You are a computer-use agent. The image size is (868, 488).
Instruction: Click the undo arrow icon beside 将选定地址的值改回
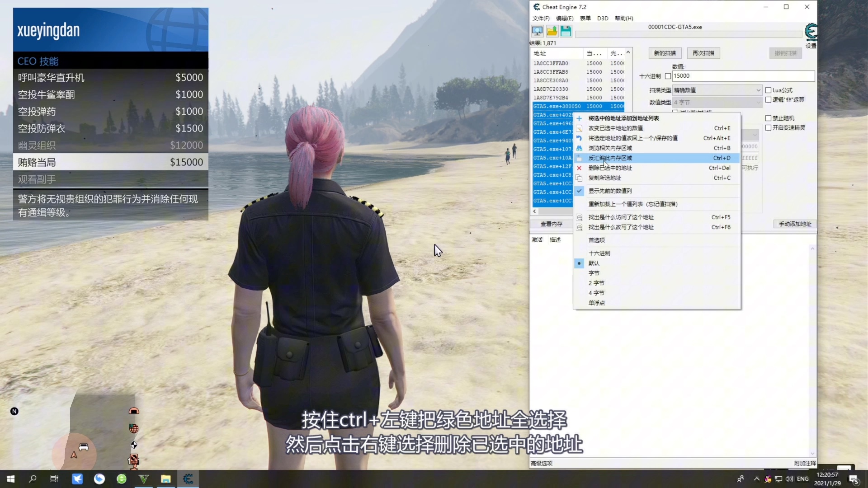click(x=579, y=138)
